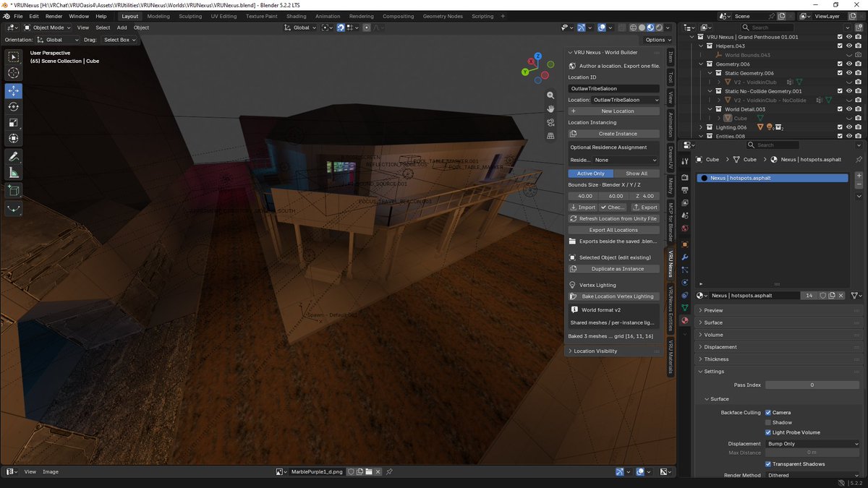The width and height of the screenshot is (868, 488).
Task: Expand Location Visibility panel
Action: [x=613, y=351]
